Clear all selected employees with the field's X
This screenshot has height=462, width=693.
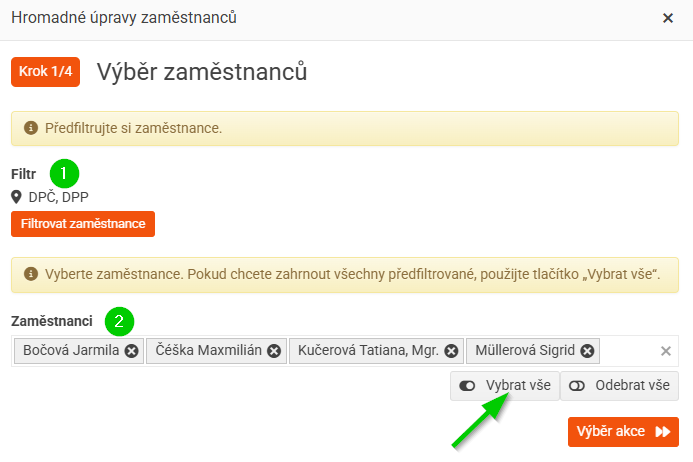pos(666,351)
